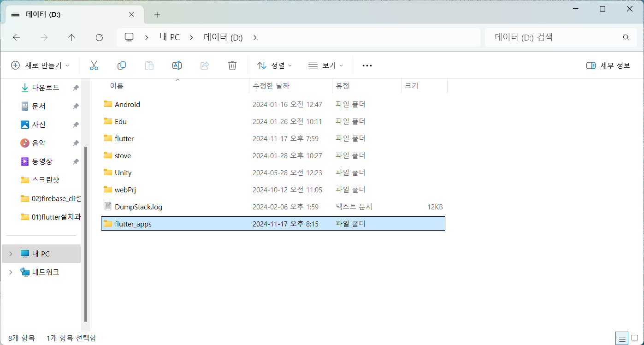The image size is (644, 345).
Task: Click the pin icon next to 사진
Action: pyautogui.click(x=76, y=125)
